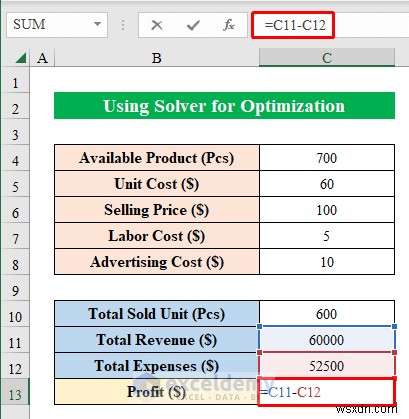Cancel the formula entry with X icon

tap(157, 25)
